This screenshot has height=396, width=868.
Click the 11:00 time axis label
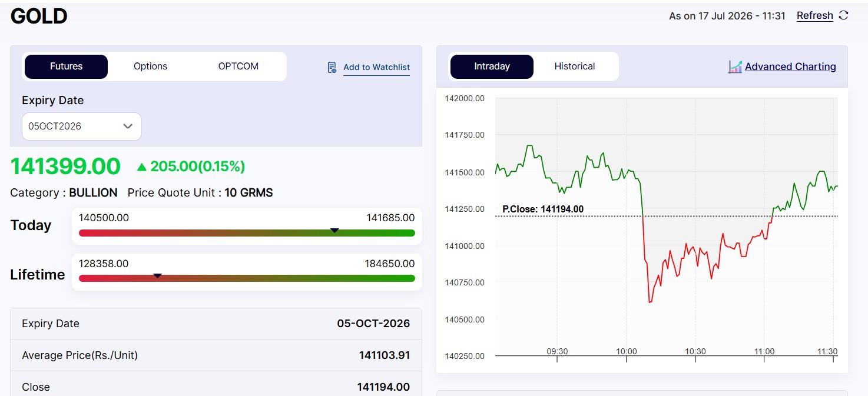pos(764,351)
